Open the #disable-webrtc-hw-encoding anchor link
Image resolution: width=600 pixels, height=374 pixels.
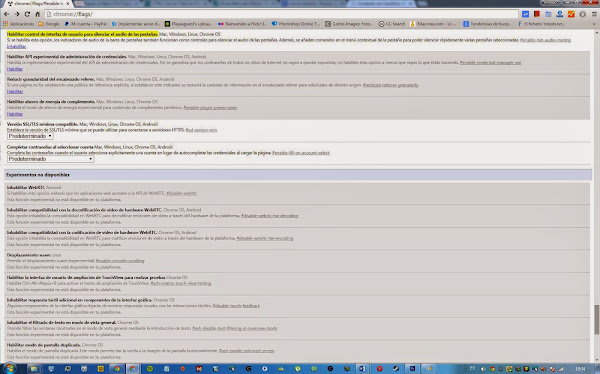coord(265,238)
